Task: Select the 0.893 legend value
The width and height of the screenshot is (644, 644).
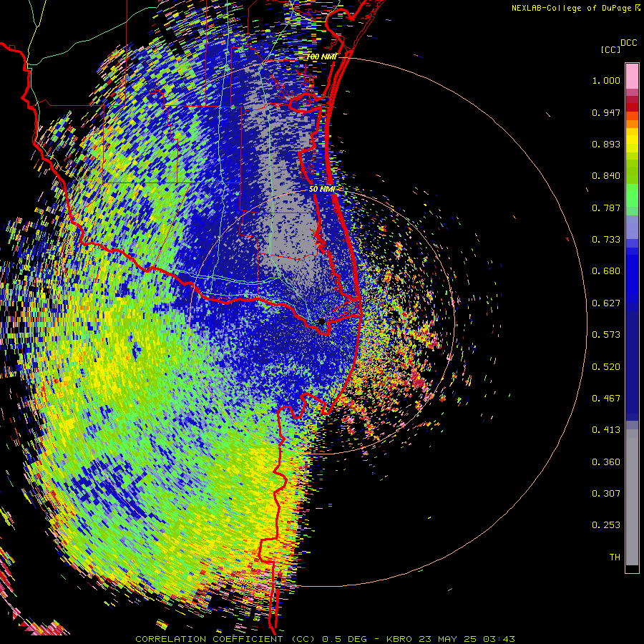Action: tap(606, 144)
